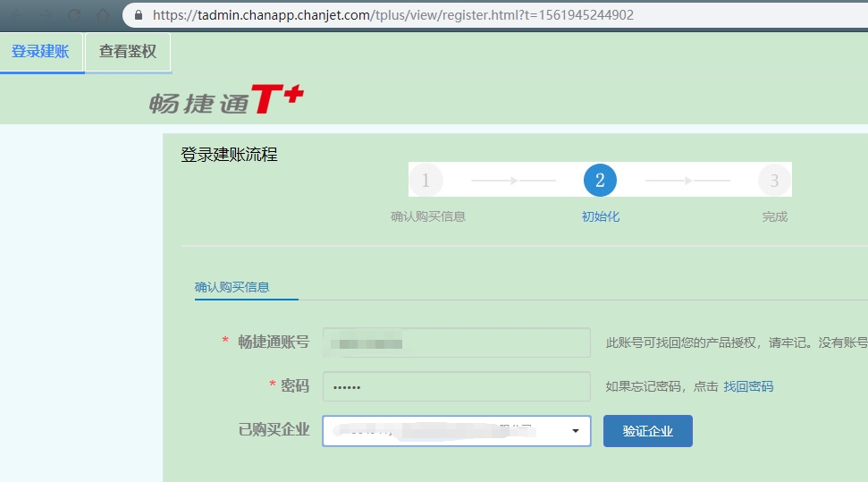Click the 验证企业 button
The image size is (868, 482).
[648, 431]
